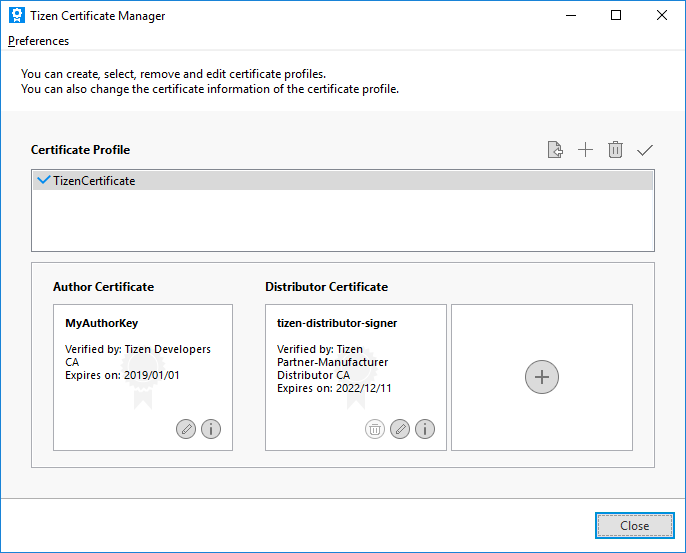The image size is (686, 553).
Task: Click the Tizen Certificate Manager title bar icon
Action: point(17,15)
